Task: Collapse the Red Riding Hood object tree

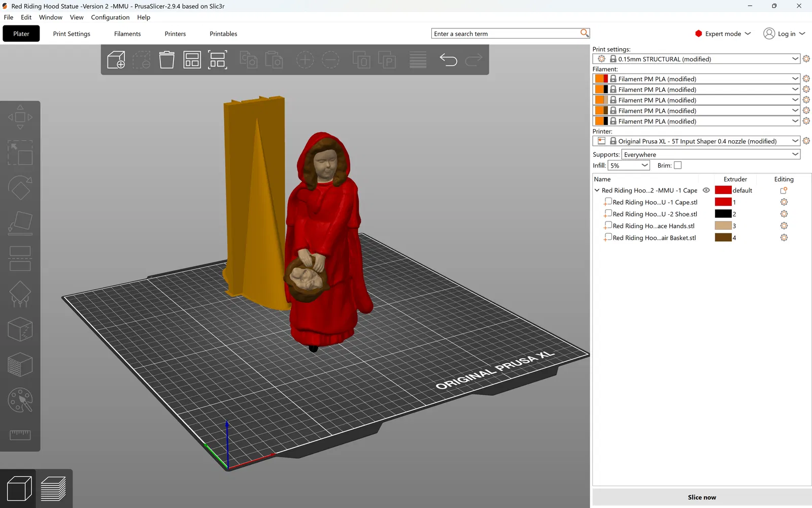Action: 597,190
